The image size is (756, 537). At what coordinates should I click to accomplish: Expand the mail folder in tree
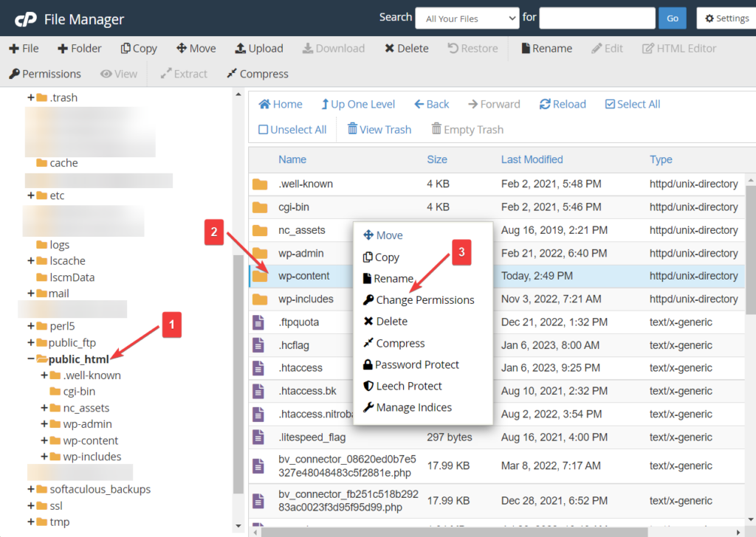[x=31, y=294]
